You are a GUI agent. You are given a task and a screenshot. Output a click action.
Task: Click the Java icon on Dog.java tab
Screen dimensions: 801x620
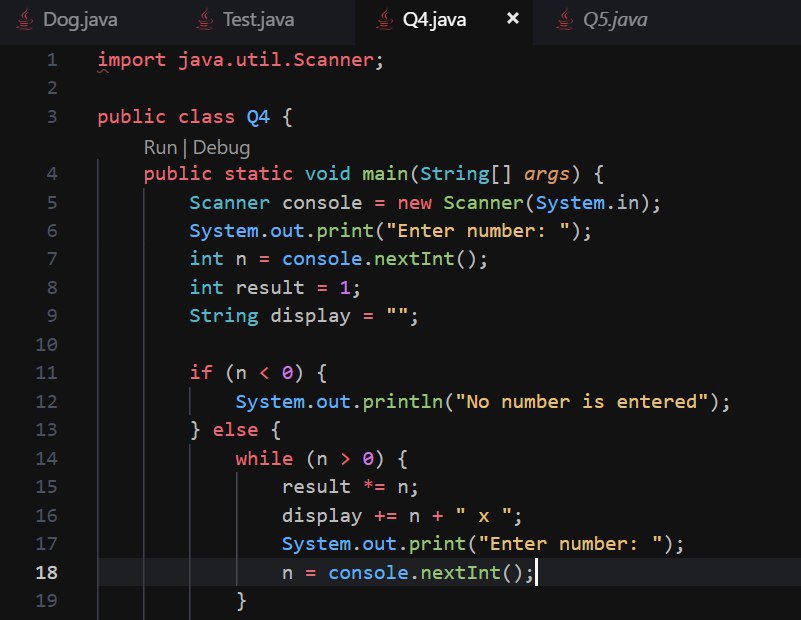25,20
